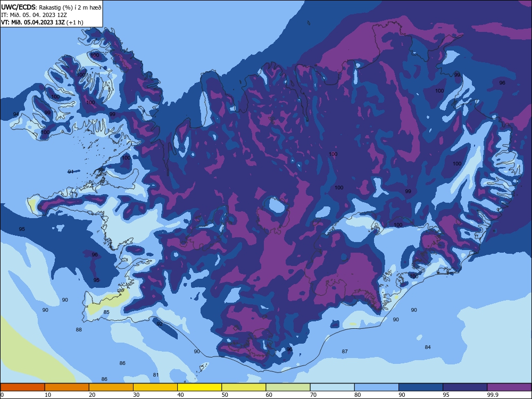The image size is (532, 399).
Task: Click the legend tick label '0'
Action: tap(2, 395)
